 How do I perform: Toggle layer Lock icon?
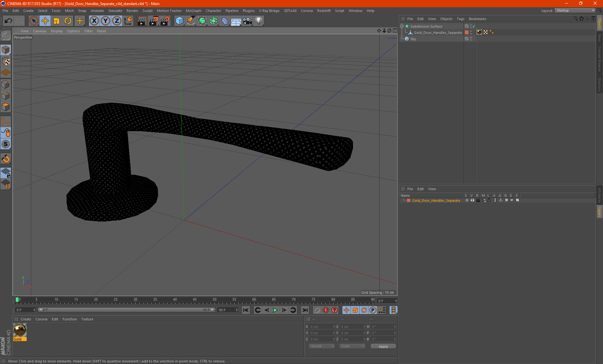coord(489,200)
